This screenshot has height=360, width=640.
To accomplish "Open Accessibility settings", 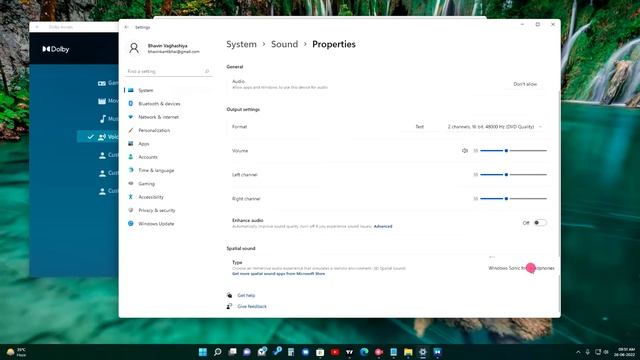I will coord(167,197).
